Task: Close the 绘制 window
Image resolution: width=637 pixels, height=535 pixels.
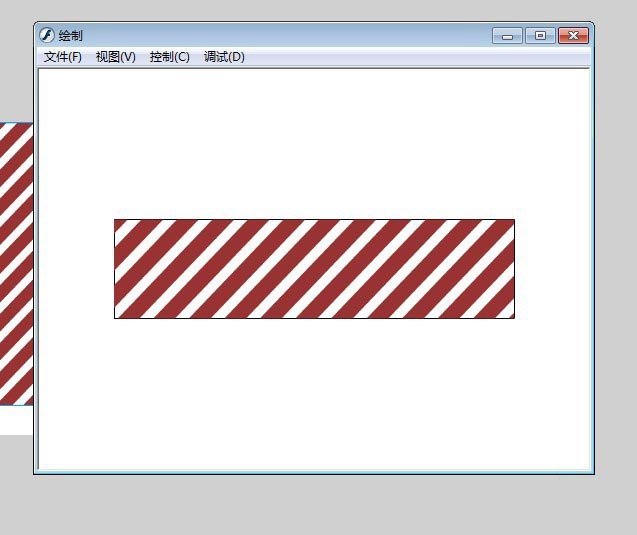Action: click(573, 36)
